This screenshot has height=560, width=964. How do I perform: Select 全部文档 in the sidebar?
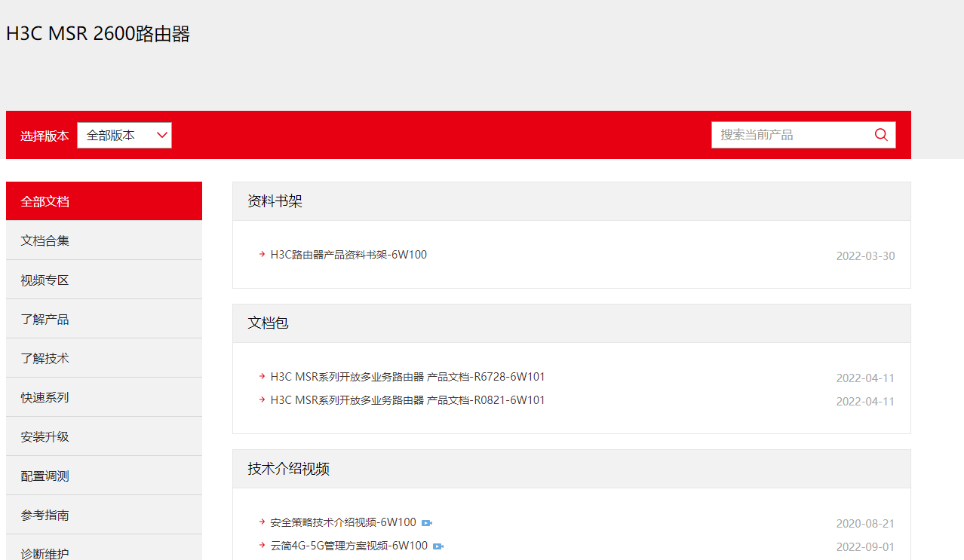[104, 201]
